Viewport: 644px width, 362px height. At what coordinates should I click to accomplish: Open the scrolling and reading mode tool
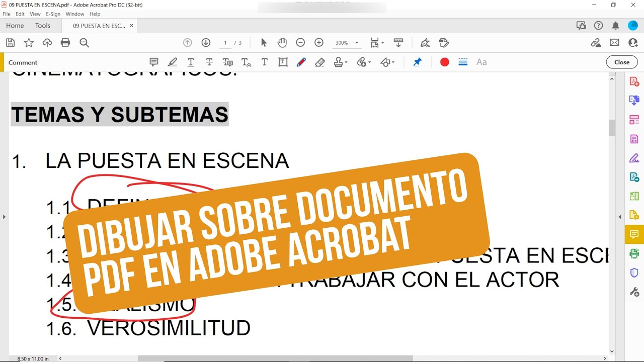click(398, 43)
